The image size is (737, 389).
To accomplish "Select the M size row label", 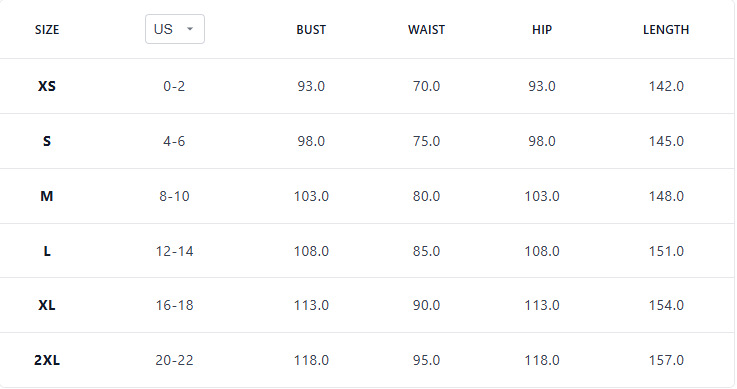I will coord(47,196).
